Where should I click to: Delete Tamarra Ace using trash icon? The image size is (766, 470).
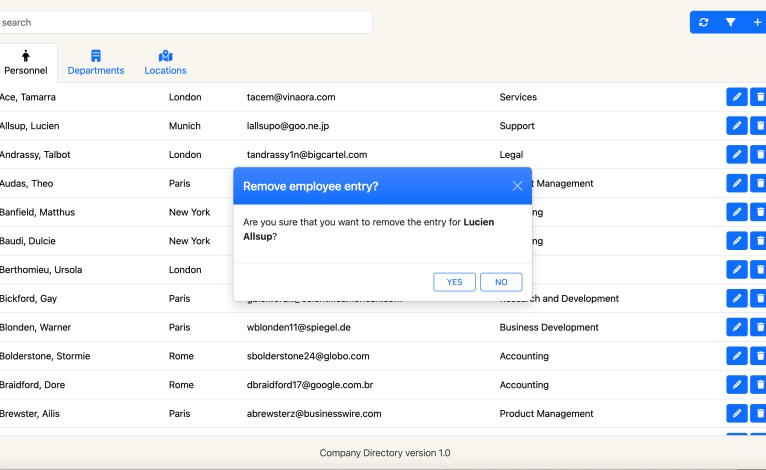[759, 97]
